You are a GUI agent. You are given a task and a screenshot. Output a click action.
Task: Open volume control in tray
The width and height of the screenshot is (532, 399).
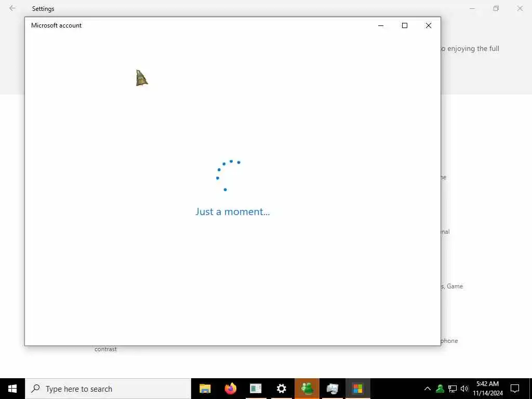click(x=464, y=389)
